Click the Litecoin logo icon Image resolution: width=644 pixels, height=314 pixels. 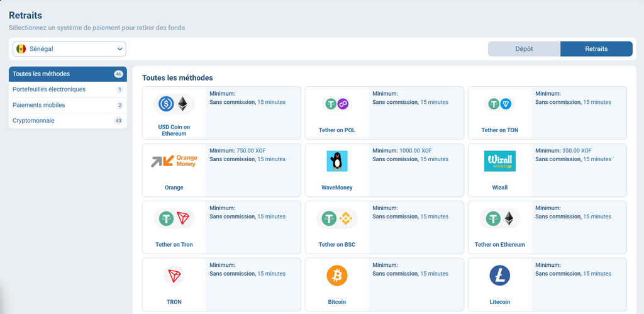click(x=500, y=276)
